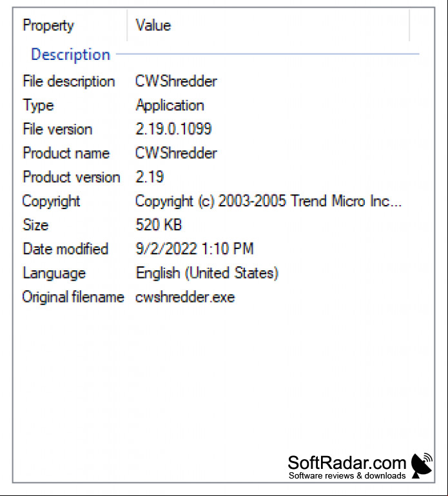448x496 pixels.
Task: Select the Product version property label
Action: click(72, 177)
